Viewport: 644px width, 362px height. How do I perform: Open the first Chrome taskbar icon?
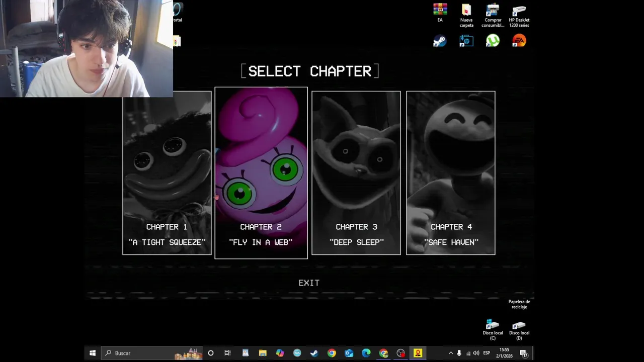(x=332, y=353)
